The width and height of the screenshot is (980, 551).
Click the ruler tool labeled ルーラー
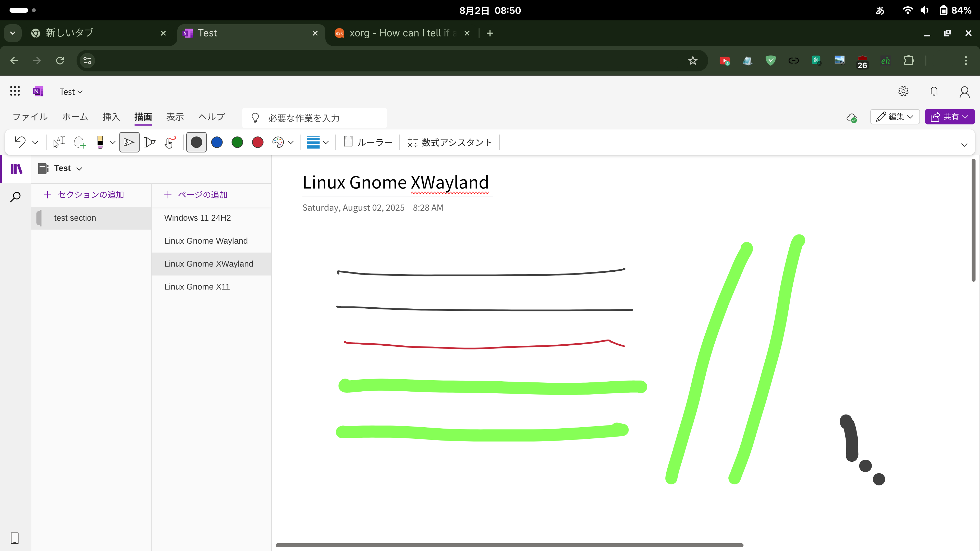pos(368,142)
